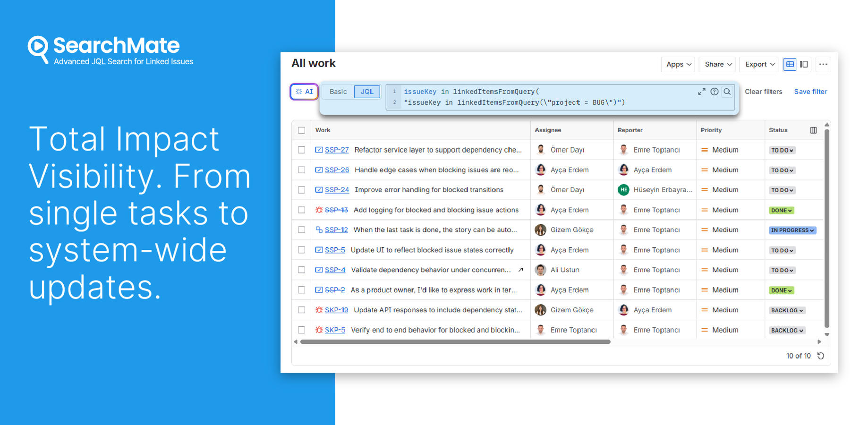Screen dimensions: 868x425
Task: Click the HE reporter avatar
Action: tap(624, 190)
